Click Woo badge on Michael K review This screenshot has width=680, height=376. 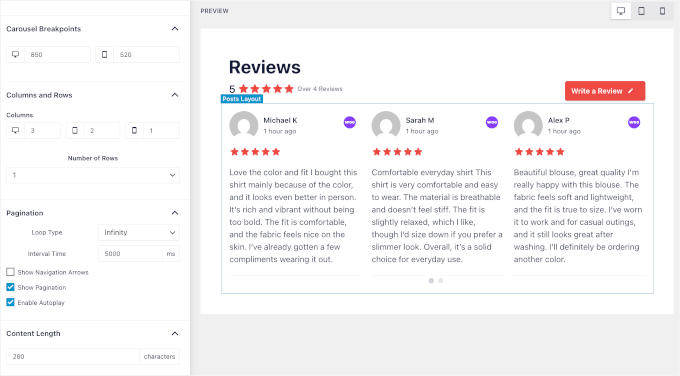[350, 122]
